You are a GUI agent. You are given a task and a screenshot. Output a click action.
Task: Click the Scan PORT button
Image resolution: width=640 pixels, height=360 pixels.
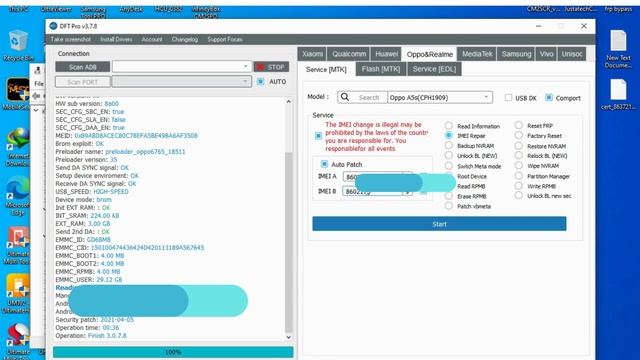coord(83,82)
